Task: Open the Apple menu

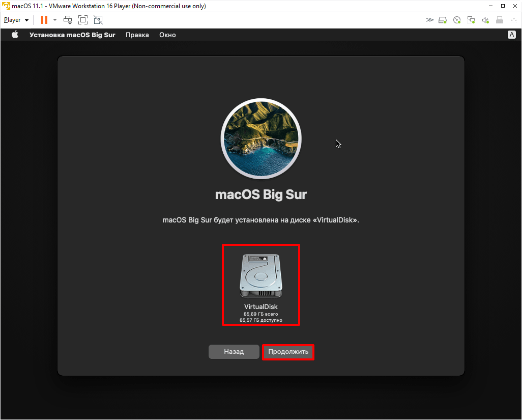Action: pyautogui.click(x=15, y=35)
